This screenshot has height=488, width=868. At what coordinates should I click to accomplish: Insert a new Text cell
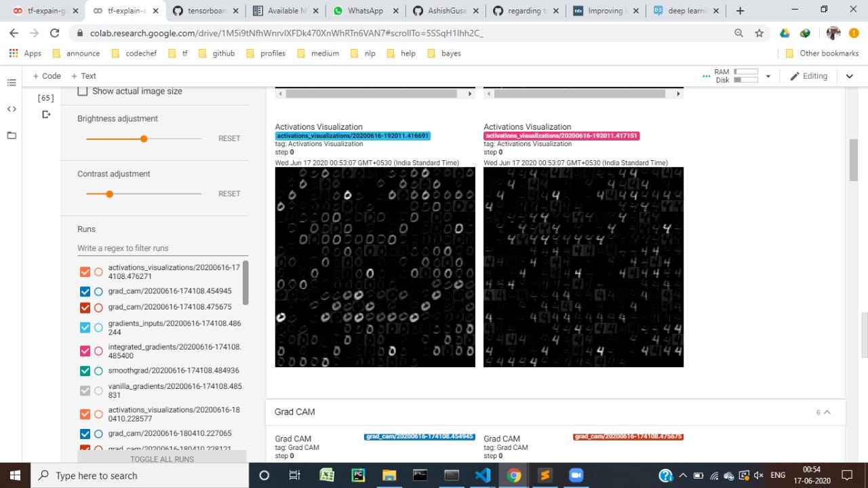tap(83, 76)
